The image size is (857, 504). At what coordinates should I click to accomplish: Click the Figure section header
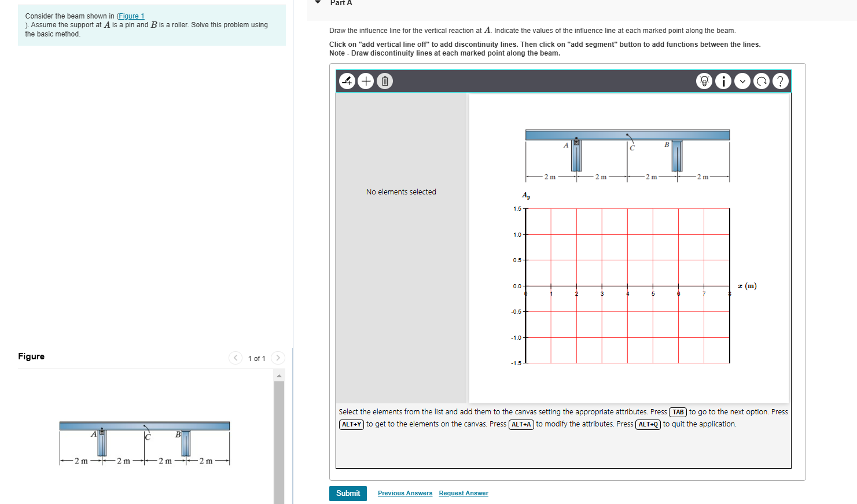tap(31, 356)
